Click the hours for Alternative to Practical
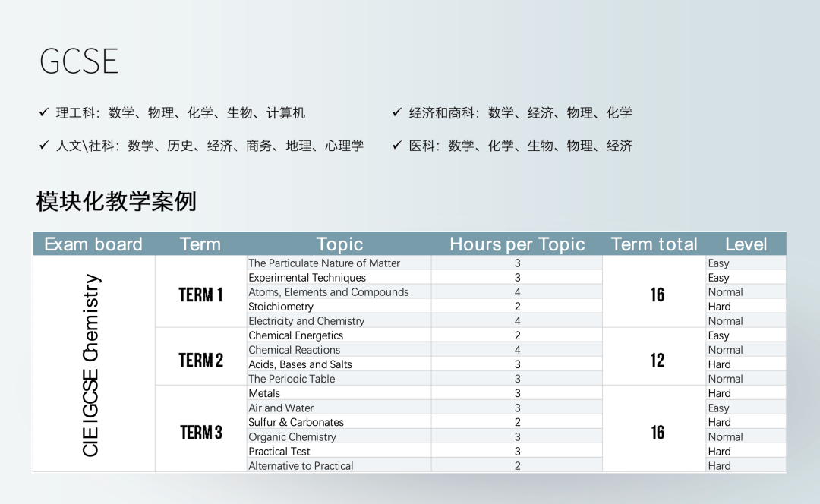Screen dimensions: 820x504 click(x=517, y=466)
